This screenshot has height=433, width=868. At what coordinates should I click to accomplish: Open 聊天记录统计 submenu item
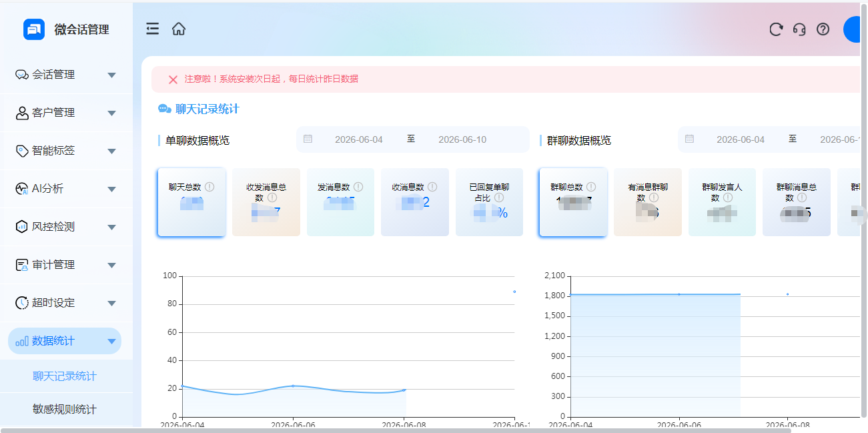[x=65, y=376]
